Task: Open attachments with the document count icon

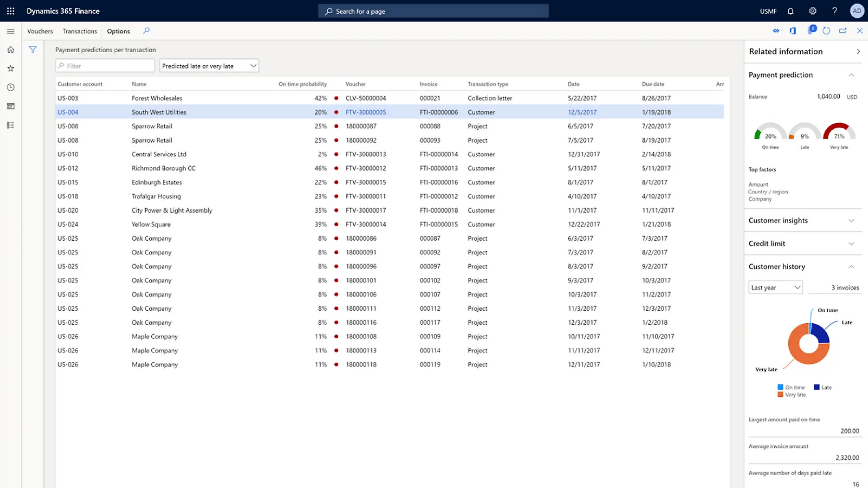Action: (x=810, y=31)
